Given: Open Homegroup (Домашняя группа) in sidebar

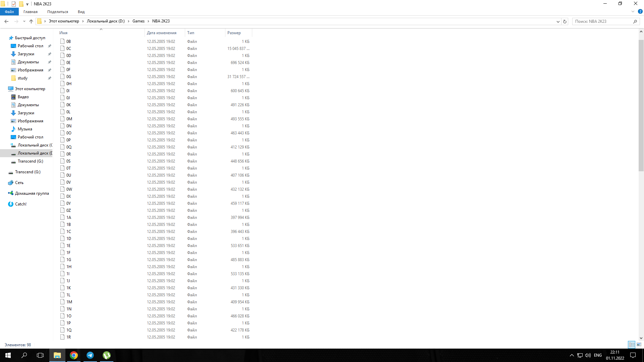Looking at the screenshot, I should (32, 193).
